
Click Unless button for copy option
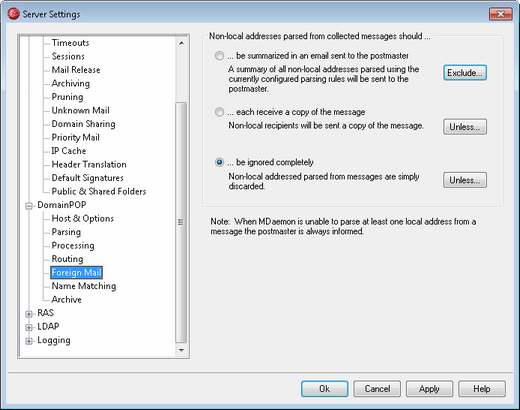(465, 127)
